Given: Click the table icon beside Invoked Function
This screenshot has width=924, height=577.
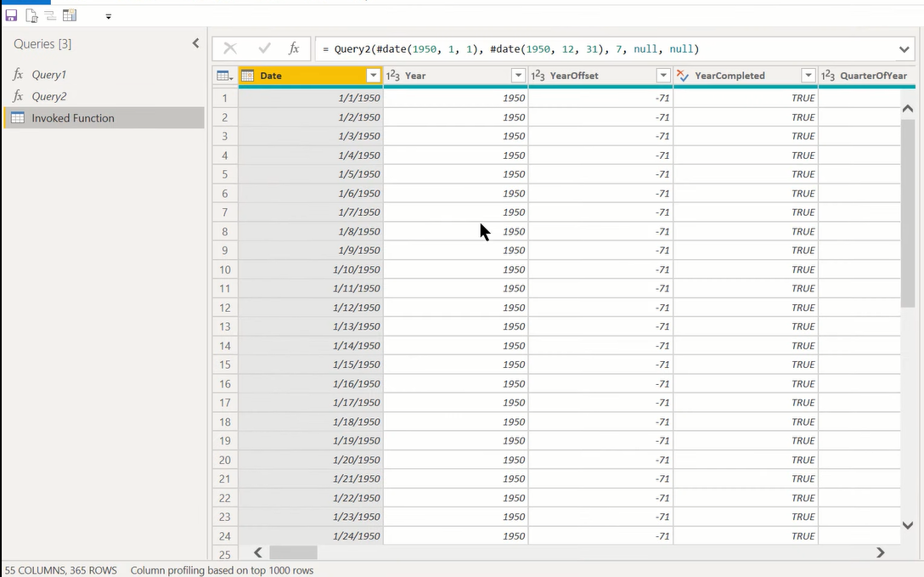Looking at the screenshot, I should tap(19, 118).
